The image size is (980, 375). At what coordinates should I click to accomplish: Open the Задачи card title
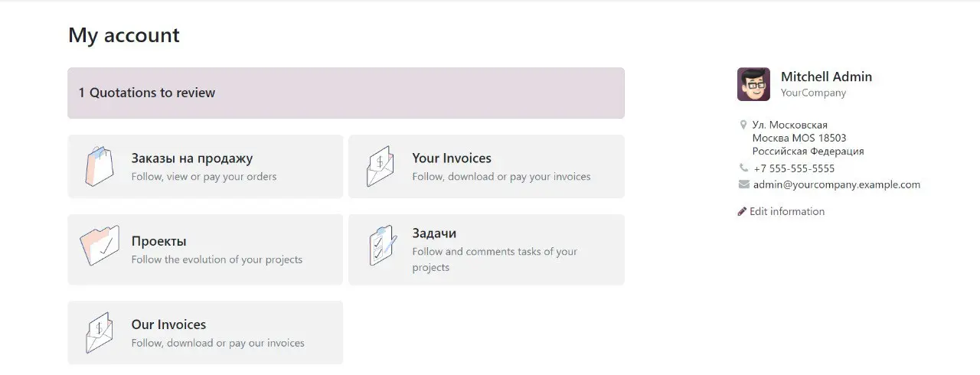pos(434,233)
